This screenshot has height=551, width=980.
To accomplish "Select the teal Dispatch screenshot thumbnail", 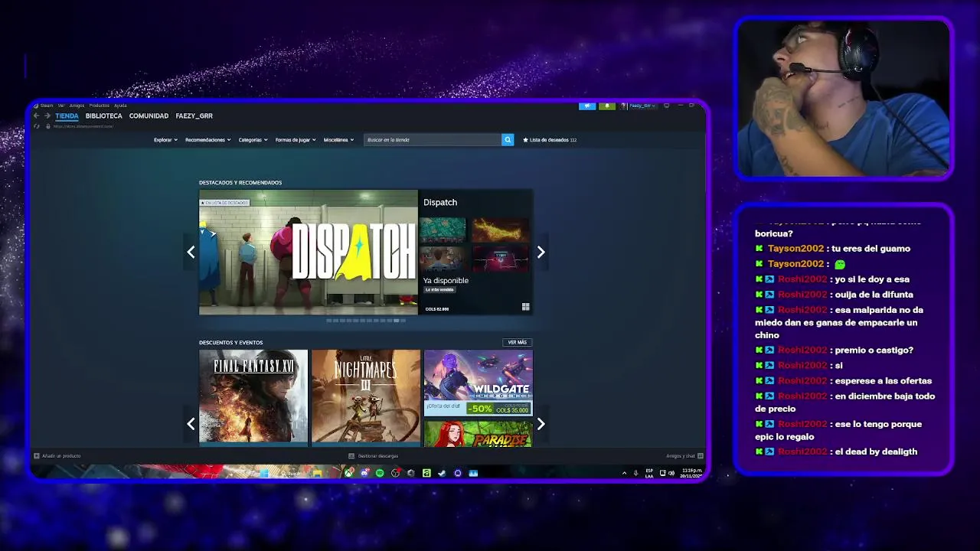I will pyautogui.click(x=443, y=230).
